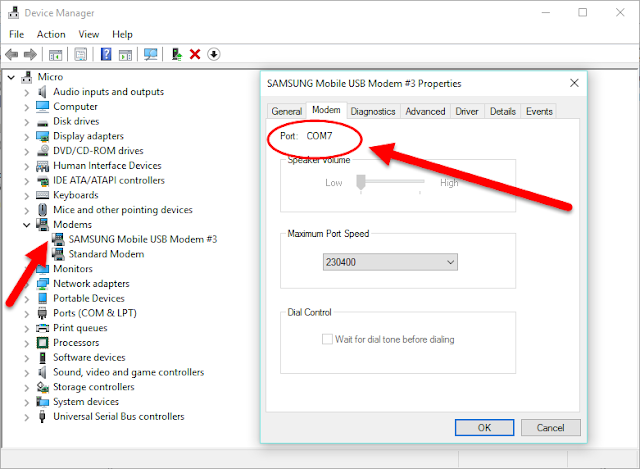Close the modem Properties dialog
Viewport: 640px width, 469px height.
point(574,83)
